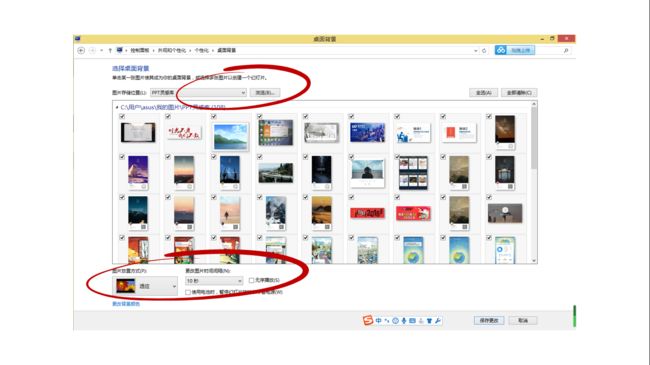Open recent locations arrow beside Forward
The width and height of the screenshot is (650, 365).
(102, 50)
